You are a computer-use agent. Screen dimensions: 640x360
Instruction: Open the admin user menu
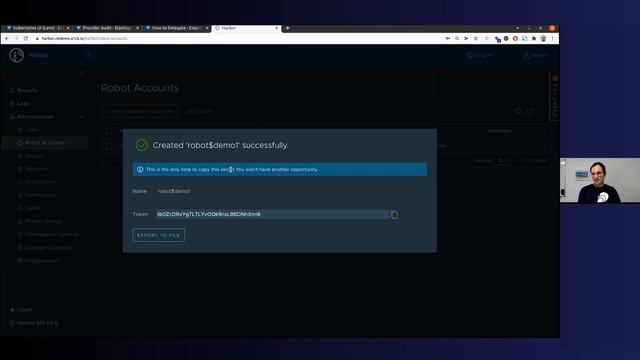point(536,55)
